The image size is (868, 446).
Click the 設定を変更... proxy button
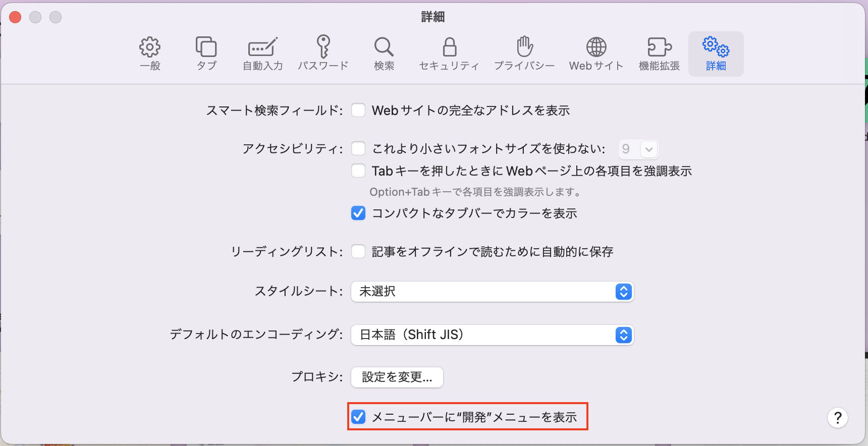(x=397, y=377)
